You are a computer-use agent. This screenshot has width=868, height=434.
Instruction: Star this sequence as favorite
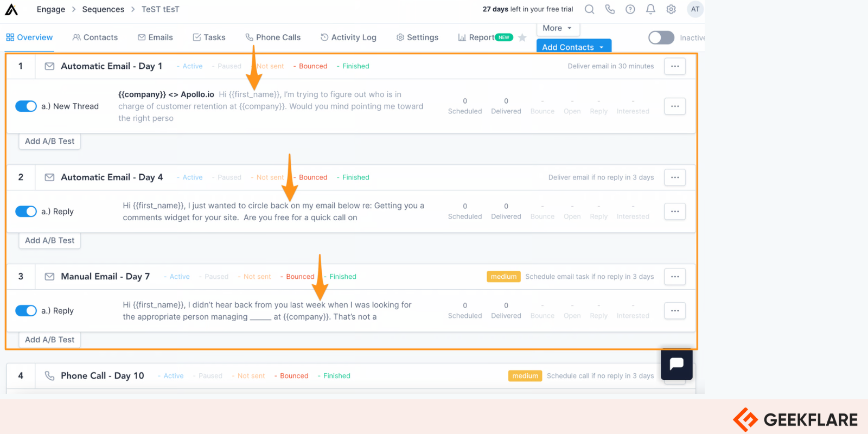pyautogui.click(x=522, y=37)
